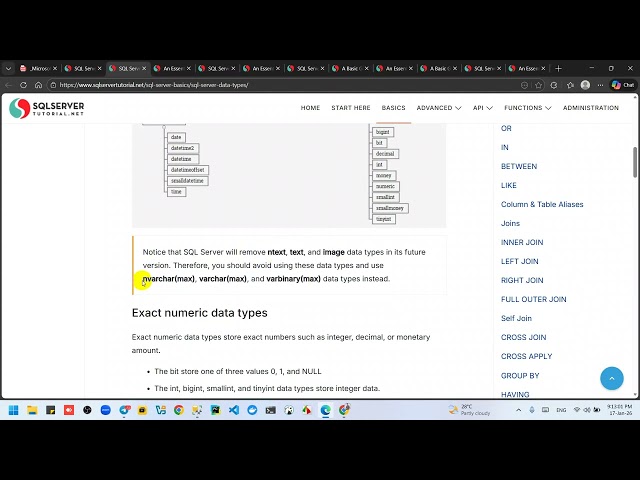This screenshot has width=640, height=480.
Task: Open the FULL OUTER JOIN link
Action: pyautogui.click(x=533, y=299)
